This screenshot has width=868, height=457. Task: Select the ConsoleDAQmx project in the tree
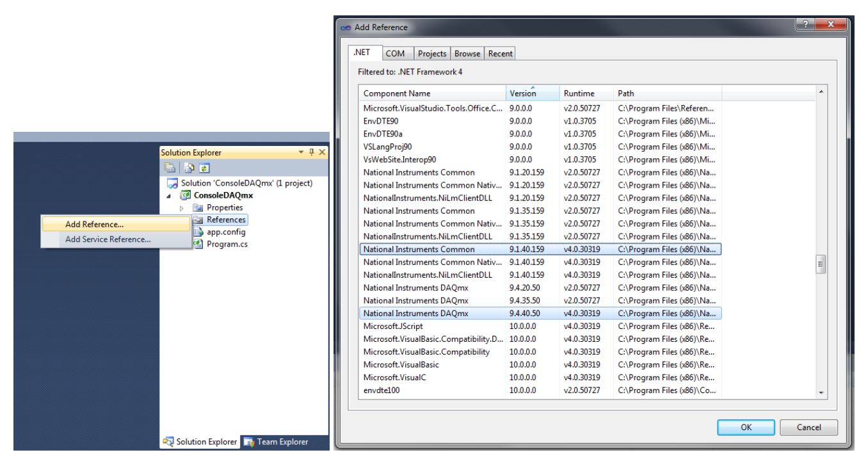[x=216, y=195]
